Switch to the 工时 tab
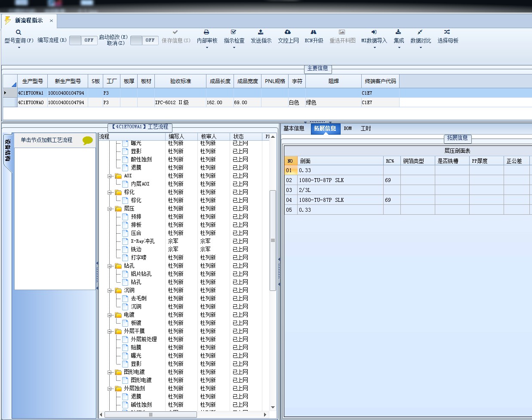The width and height of the screenshot is (532, 420). pos(366,129)
